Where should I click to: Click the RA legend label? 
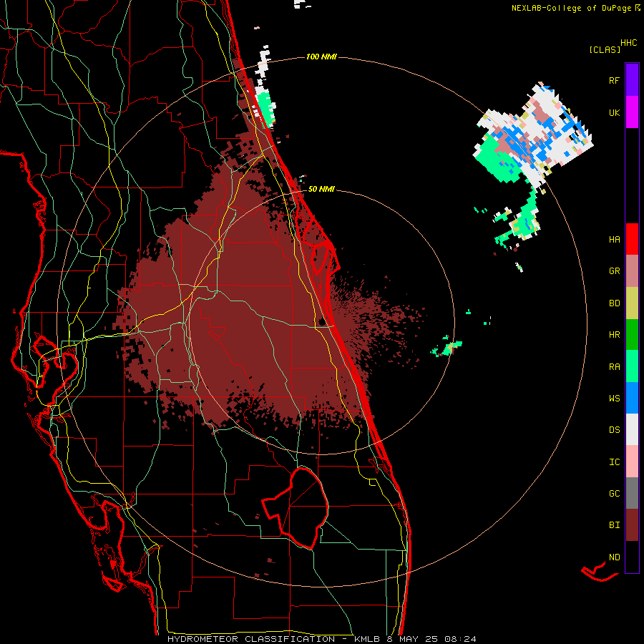pyautogui.click(x=614, y=367)
